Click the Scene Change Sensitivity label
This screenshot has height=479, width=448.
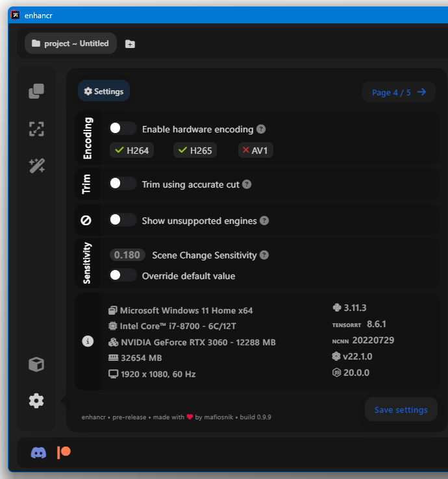pos(205,255)
